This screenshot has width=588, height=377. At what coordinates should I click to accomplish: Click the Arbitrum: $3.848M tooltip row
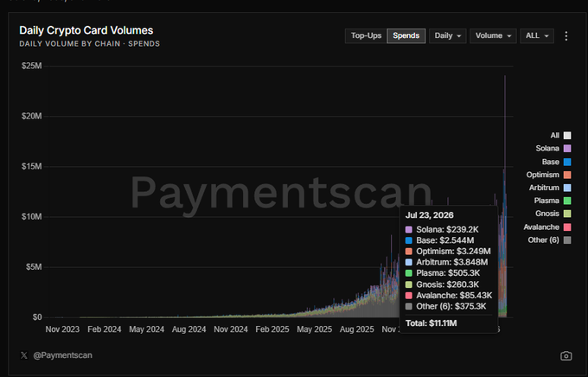point(447,262)
